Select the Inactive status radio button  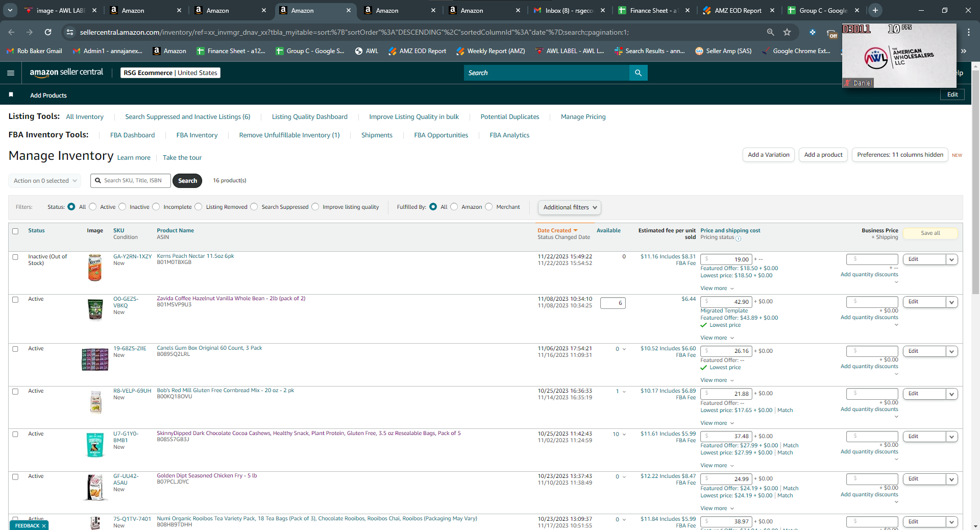[122, 207]
